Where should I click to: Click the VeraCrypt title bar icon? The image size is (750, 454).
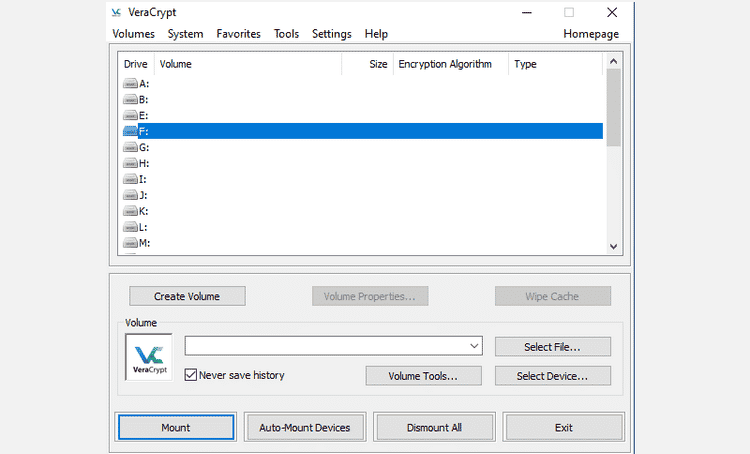click(x=117, y=12)
